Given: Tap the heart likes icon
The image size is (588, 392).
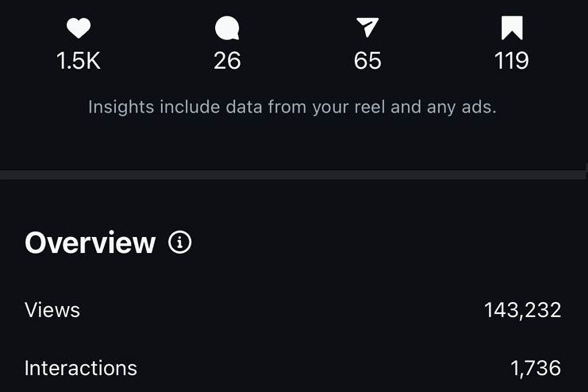Looking at the screenshot, I should point(78,28).
